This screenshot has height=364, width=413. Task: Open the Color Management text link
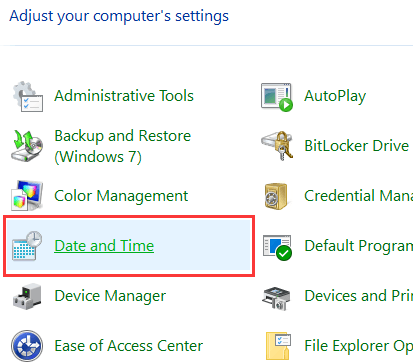[x=121, y=196]
